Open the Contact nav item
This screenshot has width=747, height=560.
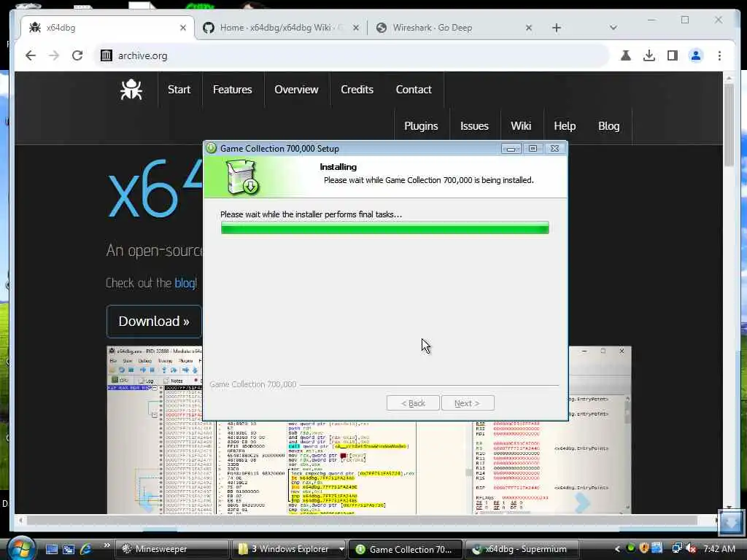pos(414,90)
